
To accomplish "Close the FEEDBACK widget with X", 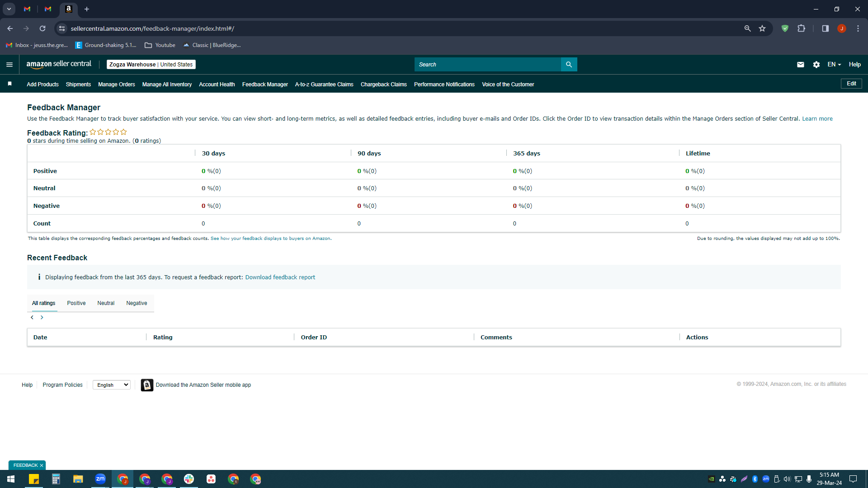I will pos(42,465).
